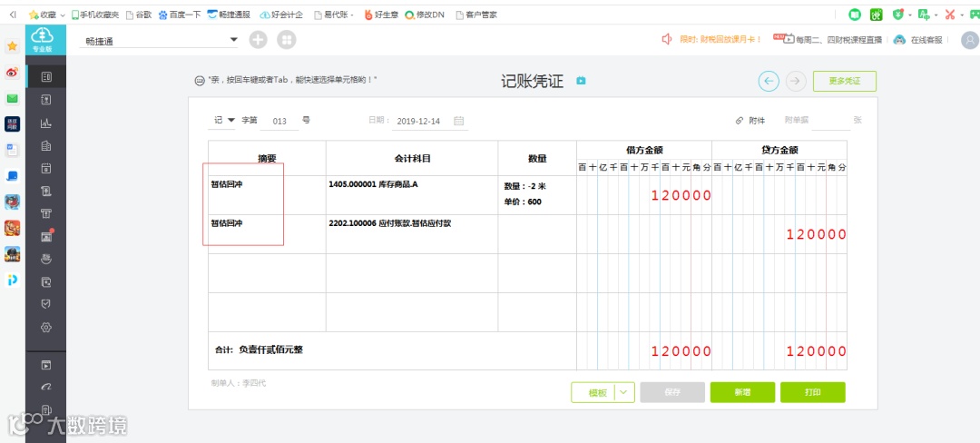Open the Weibo icon in browser sidebar
Viewport: 980px width, 443px height.
point(12,73)
